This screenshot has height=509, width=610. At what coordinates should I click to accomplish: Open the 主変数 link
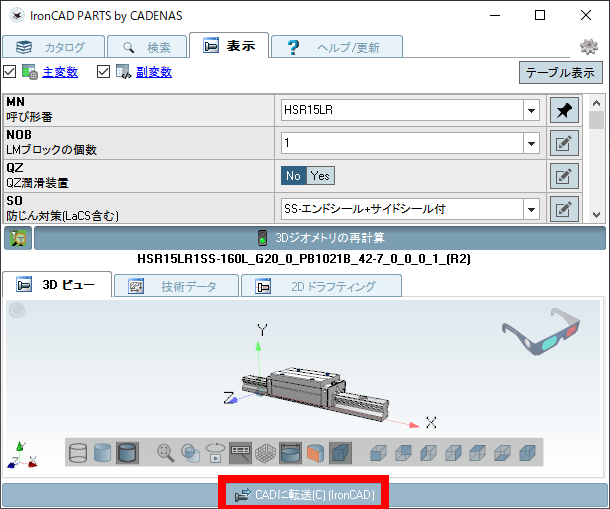click(60, 72)
